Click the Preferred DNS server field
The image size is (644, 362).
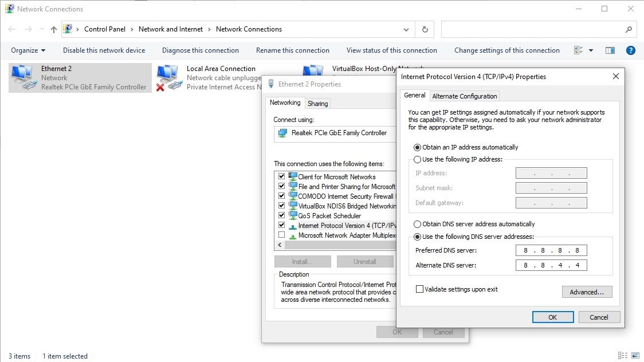pyautogui.click(x=551, y=250)
